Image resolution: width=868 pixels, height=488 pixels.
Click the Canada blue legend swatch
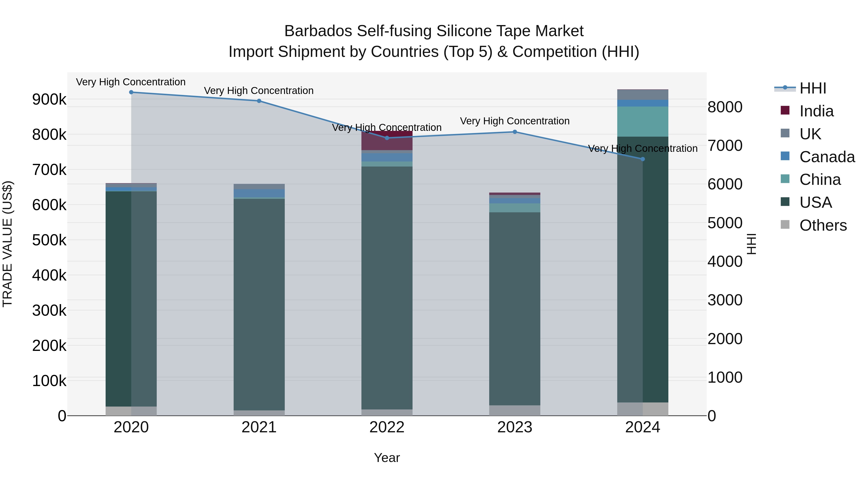pos(785,156)
